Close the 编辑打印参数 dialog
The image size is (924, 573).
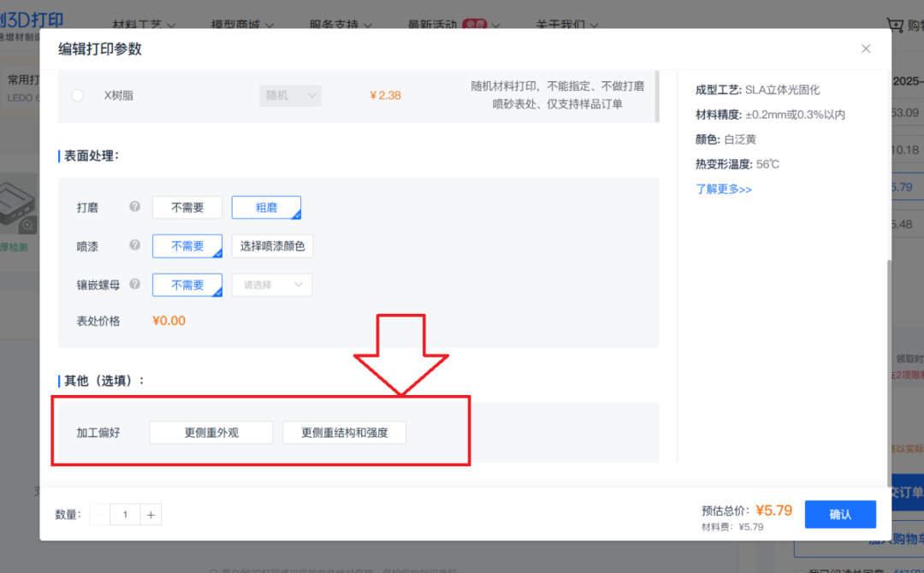tap(866, 49)
